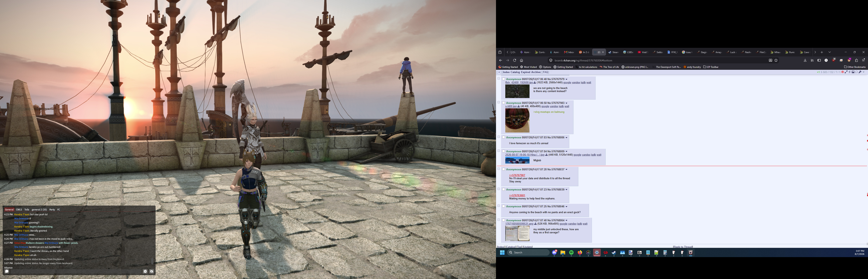Open the chat channel selector speech bubble
Image resolution: width=868 pixels, height=279 pixels.
(x=7, y=271)
